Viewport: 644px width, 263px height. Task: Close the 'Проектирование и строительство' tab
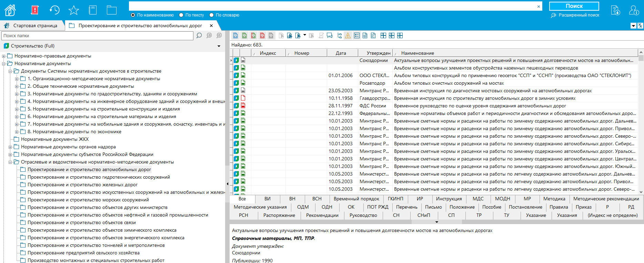click(x=211, y=25)
